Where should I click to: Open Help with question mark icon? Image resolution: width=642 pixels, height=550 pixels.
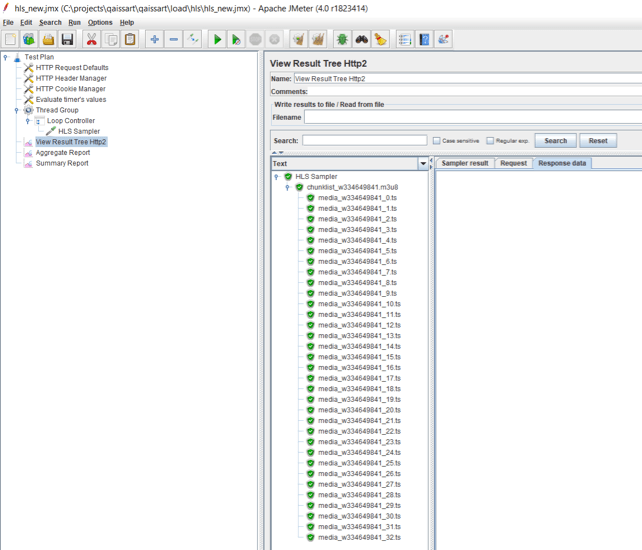[425, 40]
